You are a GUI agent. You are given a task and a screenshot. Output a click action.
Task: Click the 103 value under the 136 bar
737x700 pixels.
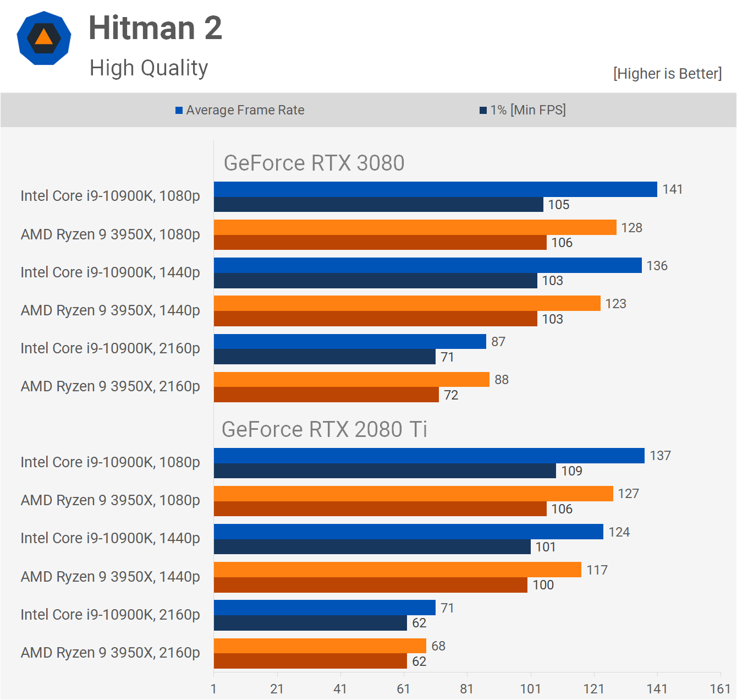pos(553,281)
